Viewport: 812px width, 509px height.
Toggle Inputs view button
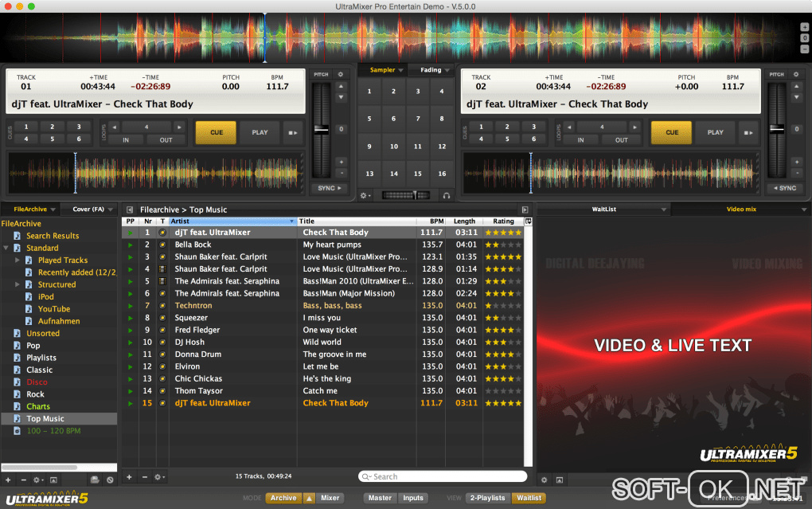(413, 498)
